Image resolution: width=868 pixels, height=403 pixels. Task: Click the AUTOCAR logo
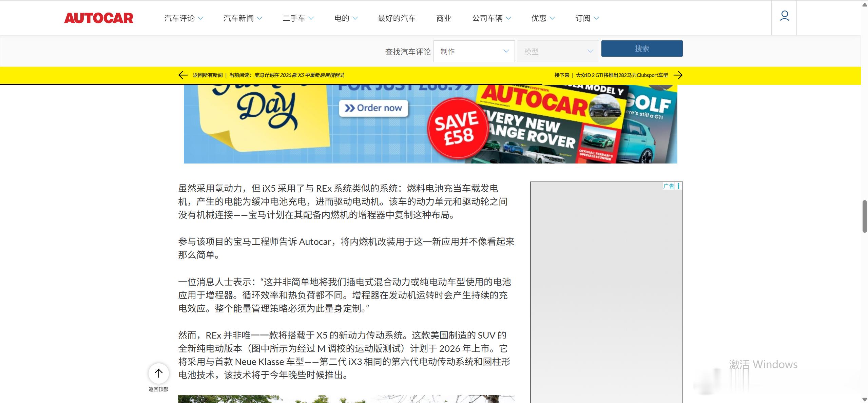click(99, 18)
